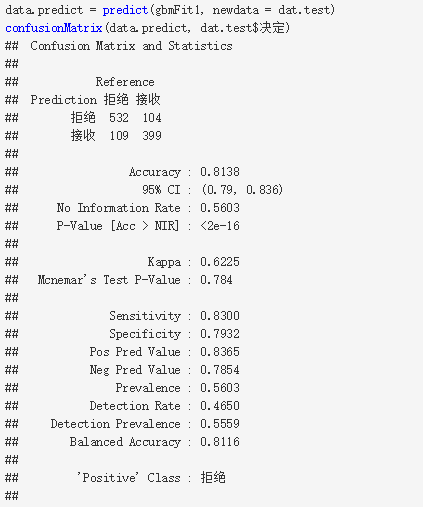The height and width of the screenshot is (507, 423).
Task: Select the Neg Pred Value 0.7854
Action: coord(220,370)
